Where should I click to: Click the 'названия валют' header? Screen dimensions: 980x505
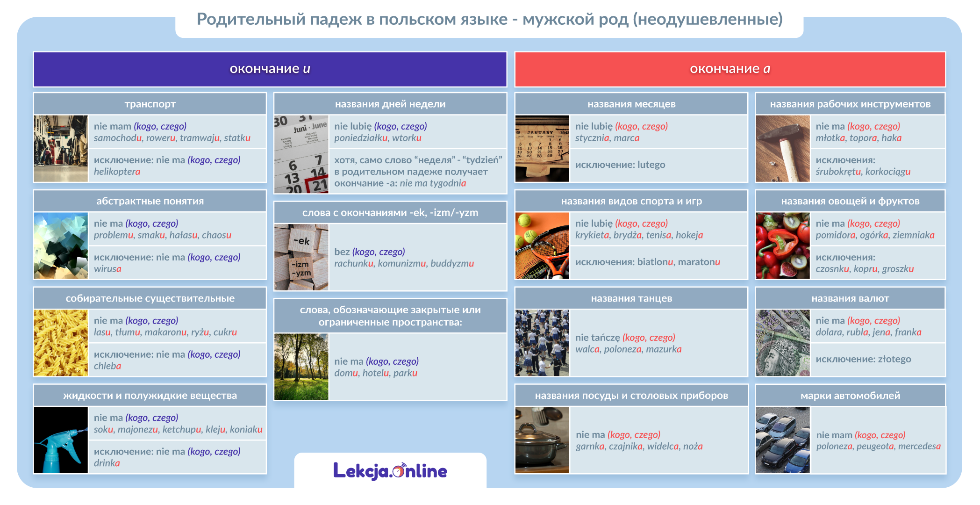(850, 298)
